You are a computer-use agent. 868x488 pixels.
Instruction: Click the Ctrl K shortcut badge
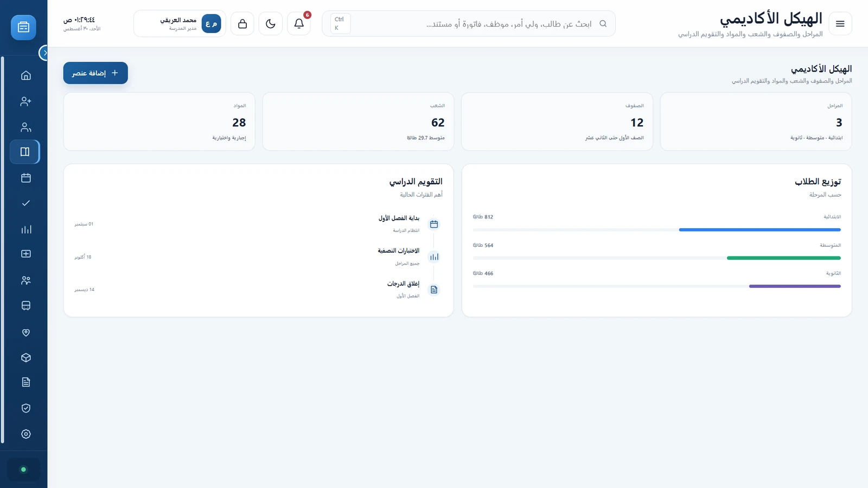click(340, 24)
